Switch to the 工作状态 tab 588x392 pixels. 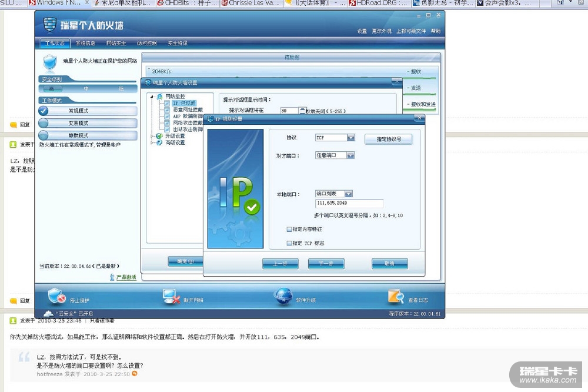[55, 43]
